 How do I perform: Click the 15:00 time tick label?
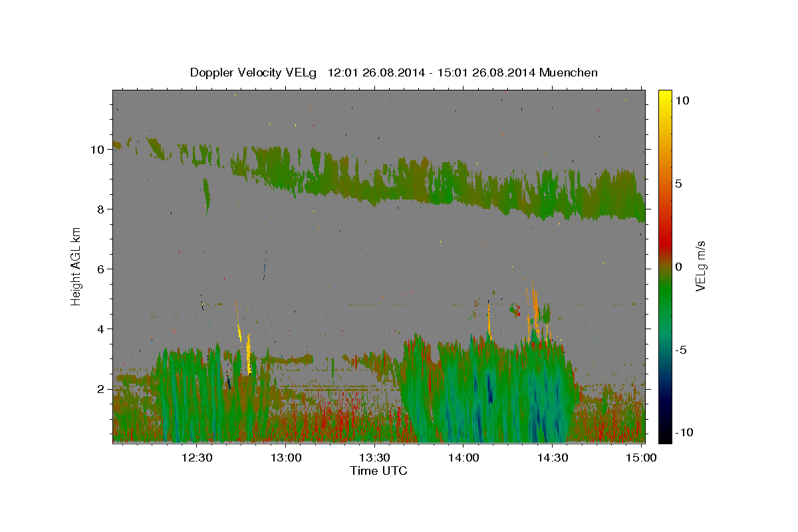click(x=641, y=458)
